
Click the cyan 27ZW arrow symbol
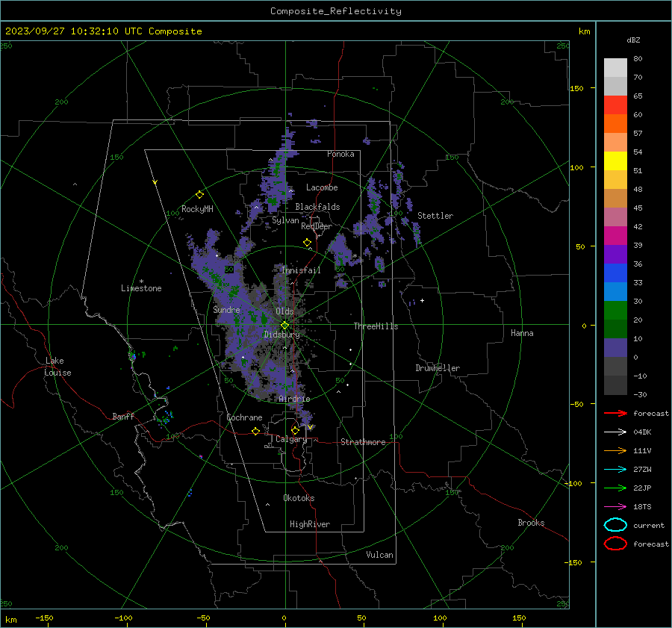point(615,470)
